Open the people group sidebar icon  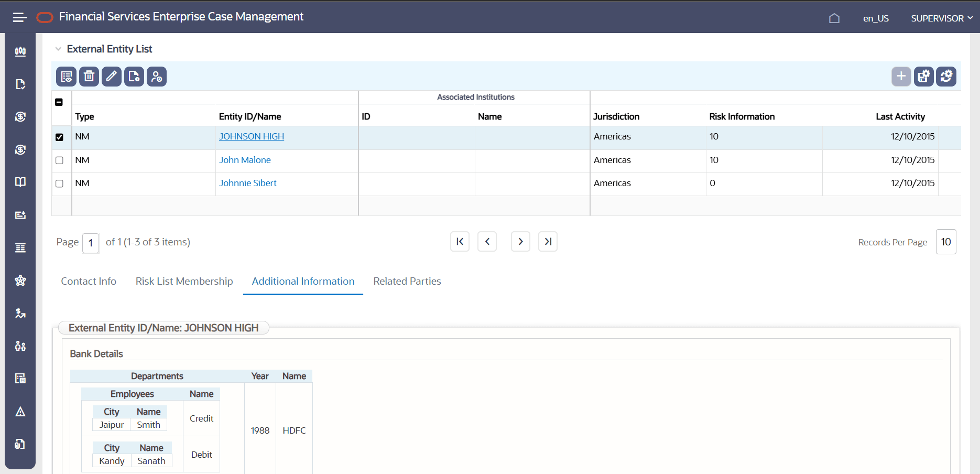point(20,346)
